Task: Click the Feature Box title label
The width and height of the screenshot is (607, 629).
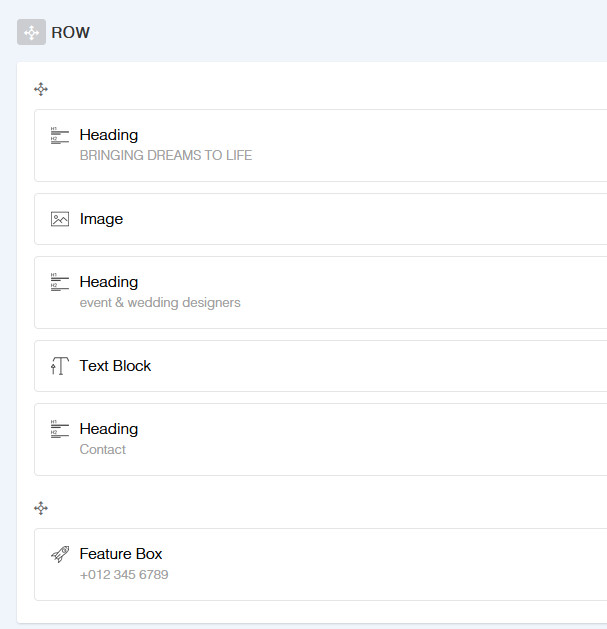Action: click(121, 554)
